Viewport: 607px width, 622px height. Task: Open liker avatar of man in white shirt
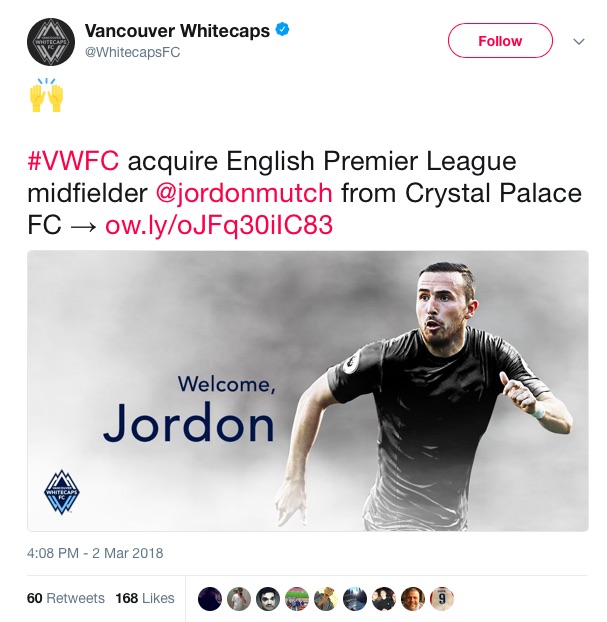(239, 598)
